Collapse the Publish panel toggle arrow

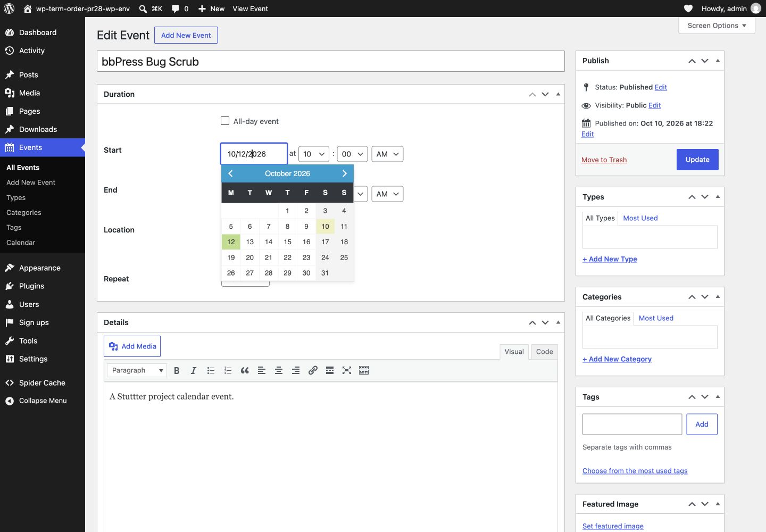point(718,61)
